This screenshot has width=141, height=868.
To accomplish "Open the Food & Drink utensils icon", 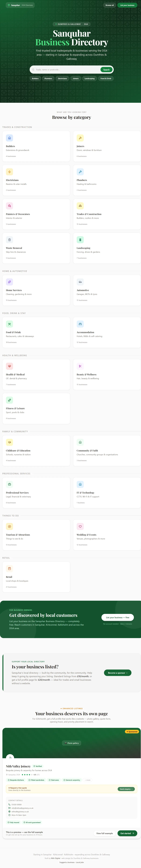I will (9, 324).
